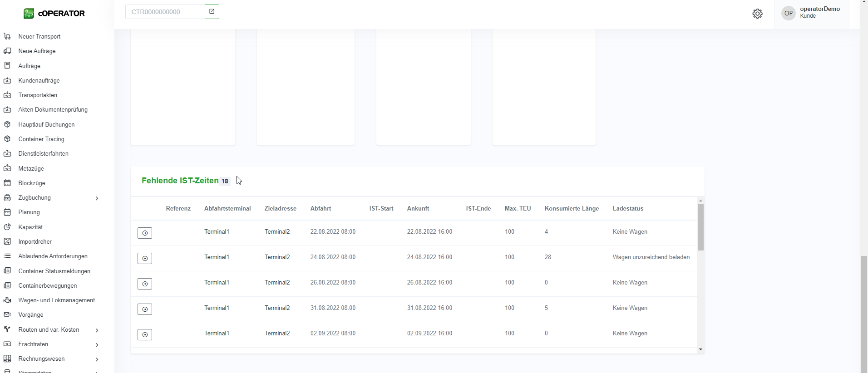Open operatorDemo user profile menu
Screen dimensions: 868x373
[811, 13]
